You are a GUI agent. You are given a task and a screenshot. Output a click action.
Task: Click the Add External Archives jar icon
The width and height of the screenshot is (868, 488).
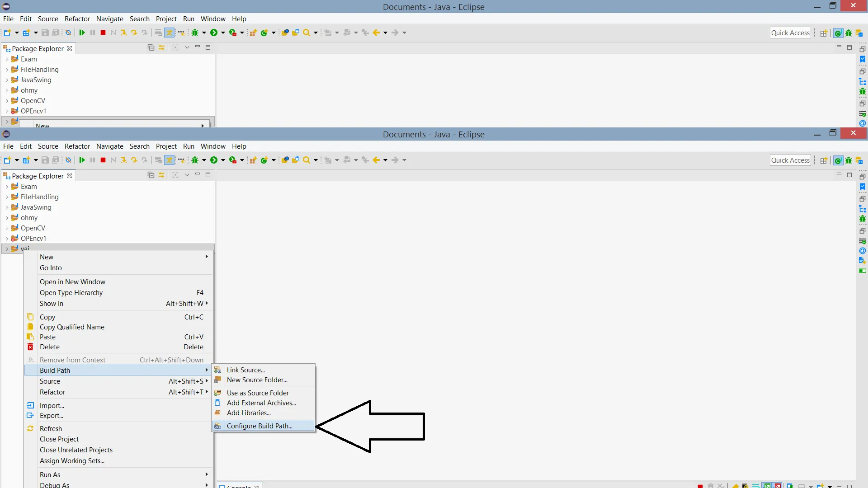[217, 403]
